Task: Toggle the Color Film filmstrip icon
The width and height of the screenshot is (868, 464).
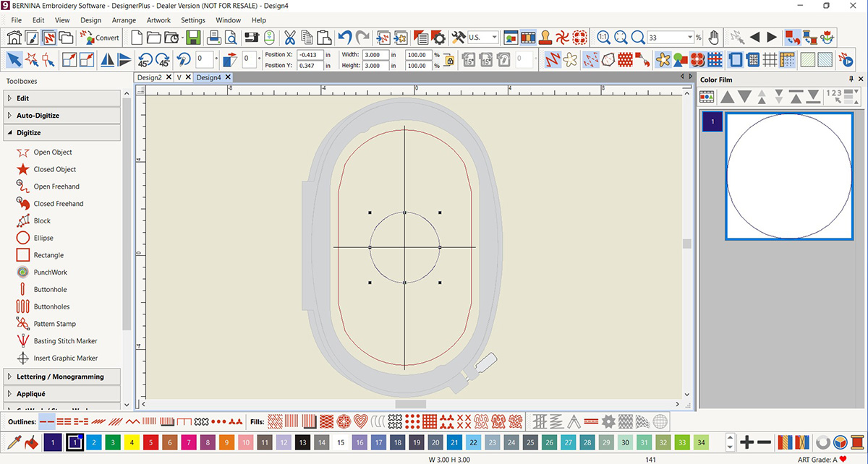Action: tap(528, 37)
